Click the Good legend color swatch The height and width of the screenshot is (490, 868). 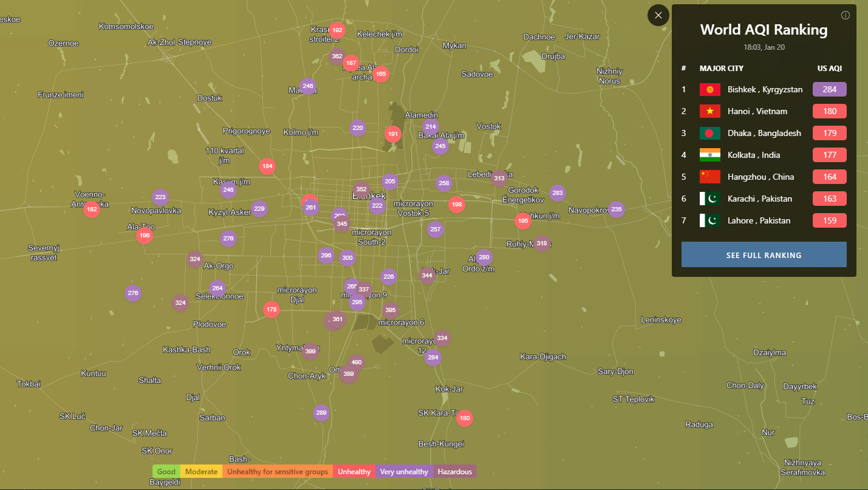166,472
